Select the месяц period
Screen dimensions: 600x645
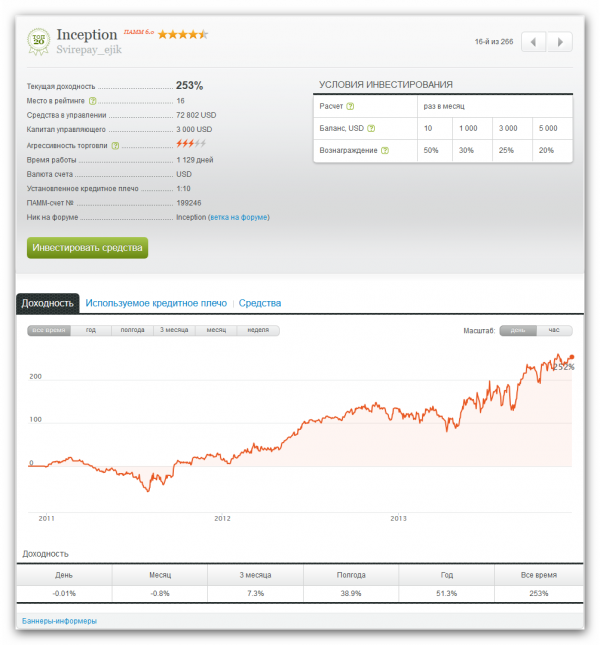point(216,330)
